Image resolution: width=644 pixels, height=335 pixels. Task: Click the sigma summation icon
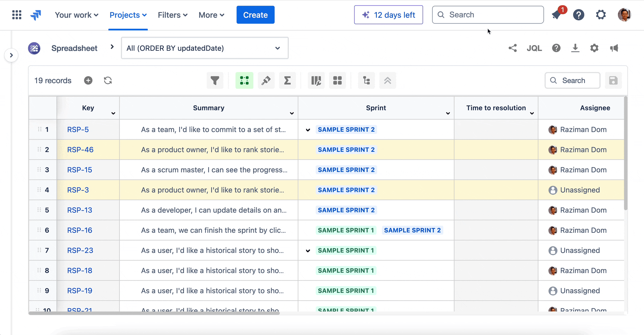pos(287,81)
